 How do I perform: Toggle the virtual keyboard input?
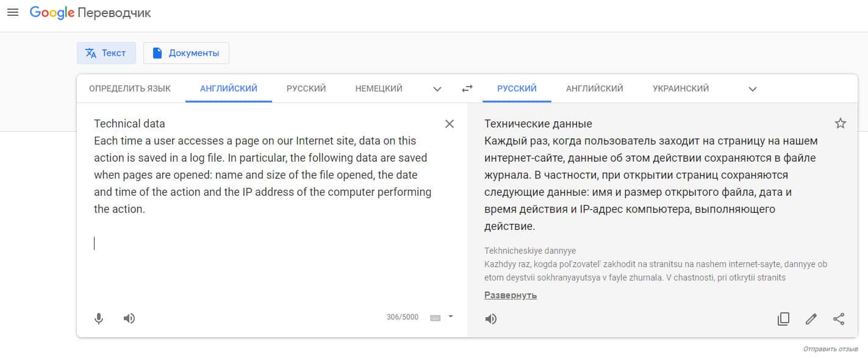[x=435, y=318]
